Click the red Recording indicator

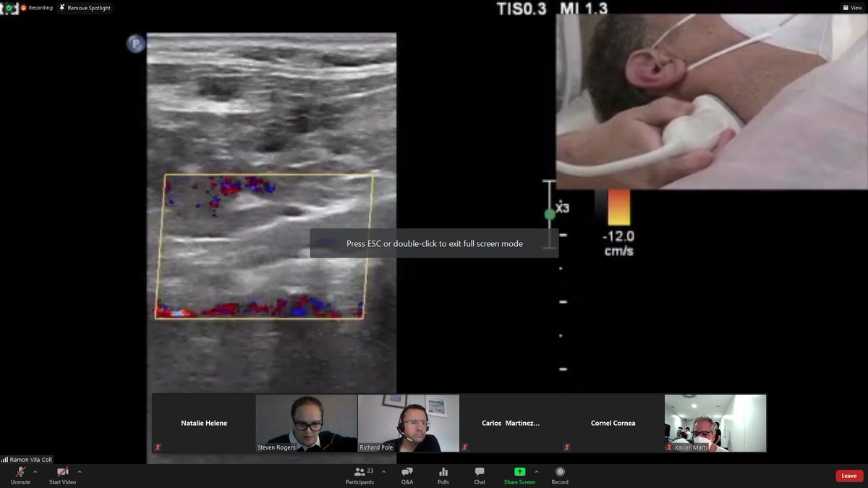[36, 8]
